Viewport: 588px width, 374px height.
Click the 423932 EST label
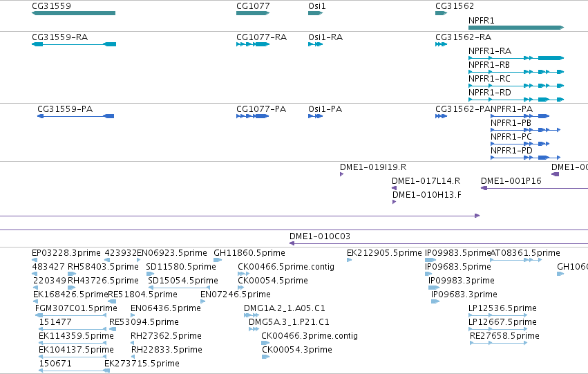coord(120,253)
